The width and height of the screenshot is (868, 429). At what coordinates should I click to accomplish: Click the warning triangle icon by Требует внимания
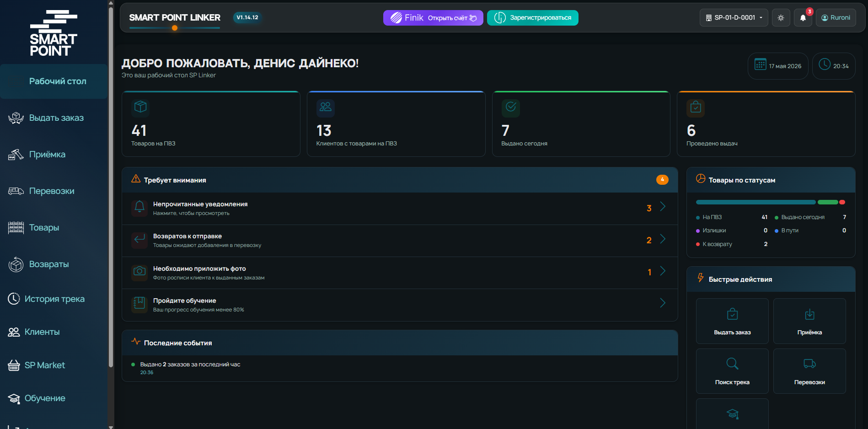pyautogui.click(x=136, y=179)
